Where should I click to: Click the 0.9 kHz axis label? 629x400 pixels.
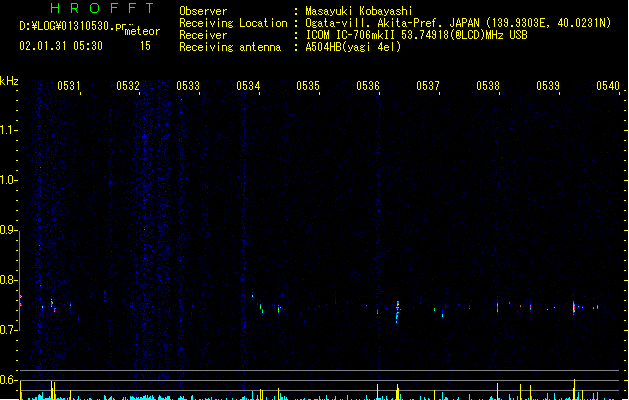pyautogui.click(x=8, y=229)
